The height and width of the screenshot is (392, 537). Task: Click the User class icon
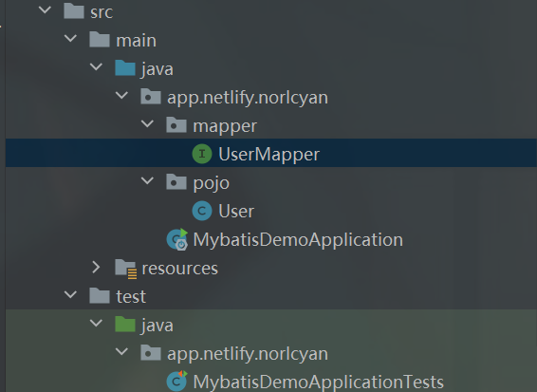pos(202,211)
